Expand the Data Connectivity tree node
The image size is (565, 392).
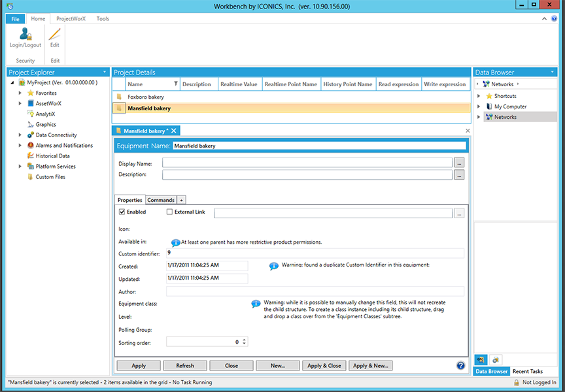[20, 135]
